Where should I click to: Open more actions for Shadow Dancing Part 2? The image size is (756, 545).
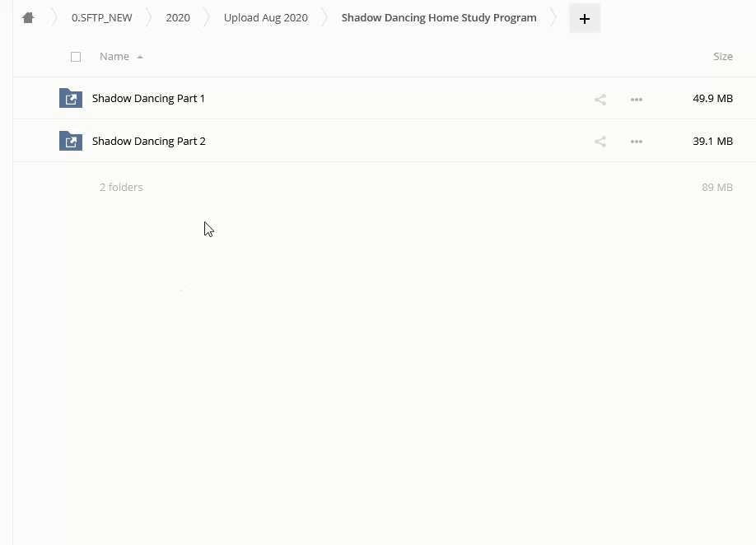pyautogui.click(x=636, y=142)
